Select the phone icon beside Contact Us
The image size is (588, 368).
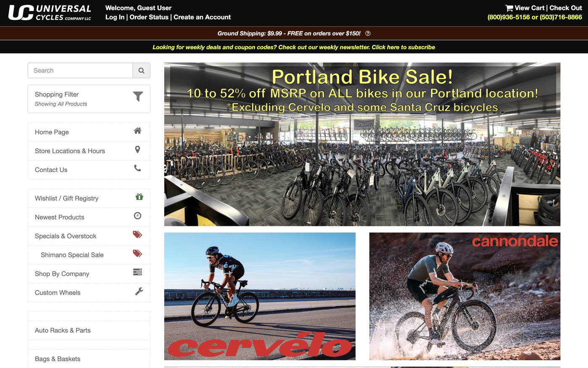[x=137, y=168]
